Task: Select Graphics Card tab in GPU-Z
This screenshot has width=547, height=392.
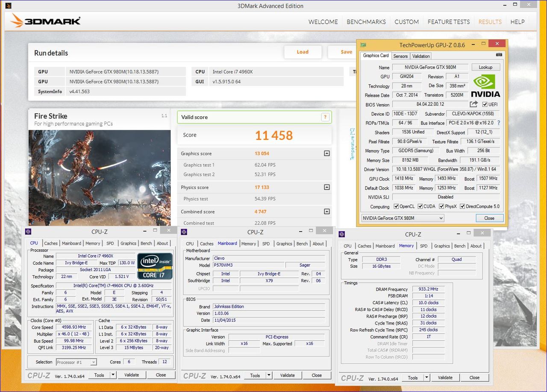Action: (376, 56)
